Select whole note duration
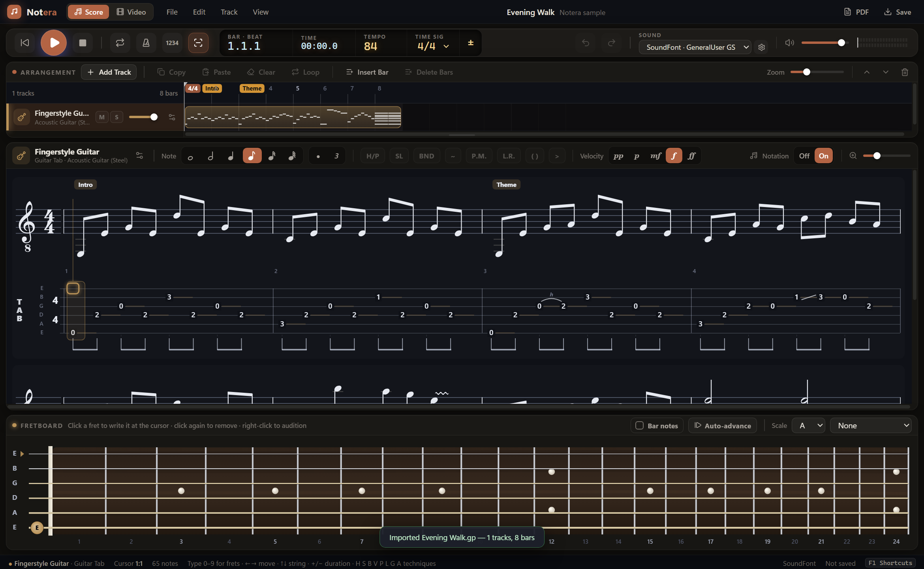This screenshot has width=924, height=569. [x=190, y=156]
